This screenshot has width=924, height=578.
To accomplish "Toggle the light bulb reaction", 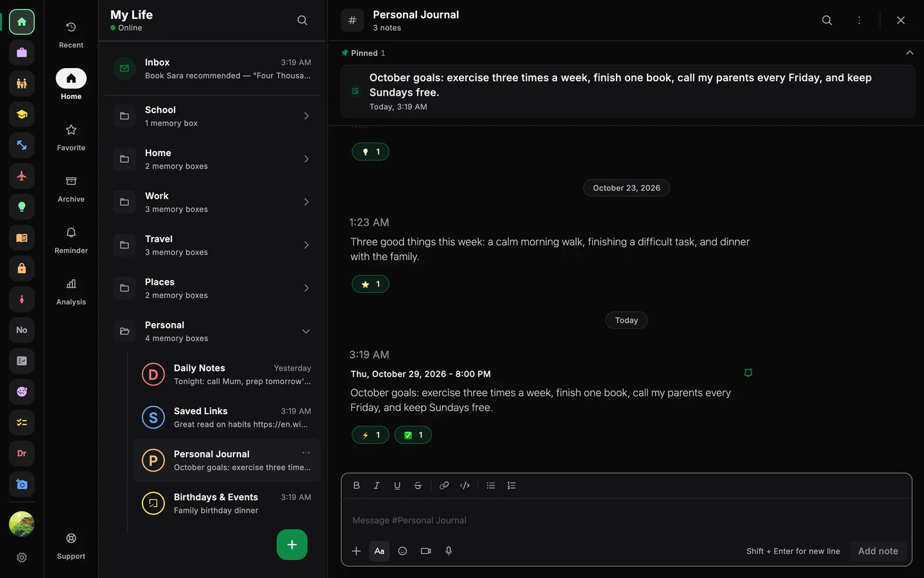I will coord(370,152).
